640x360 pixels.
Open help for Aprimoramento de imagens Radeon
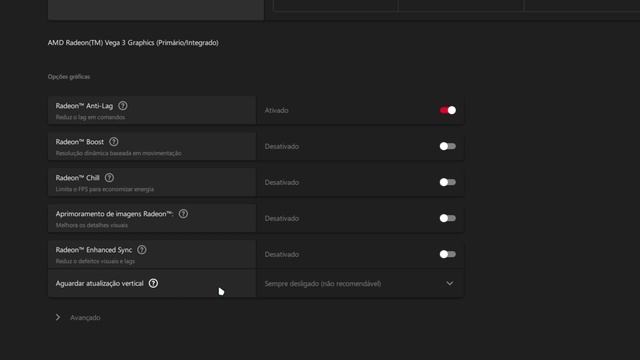point(183,213)
